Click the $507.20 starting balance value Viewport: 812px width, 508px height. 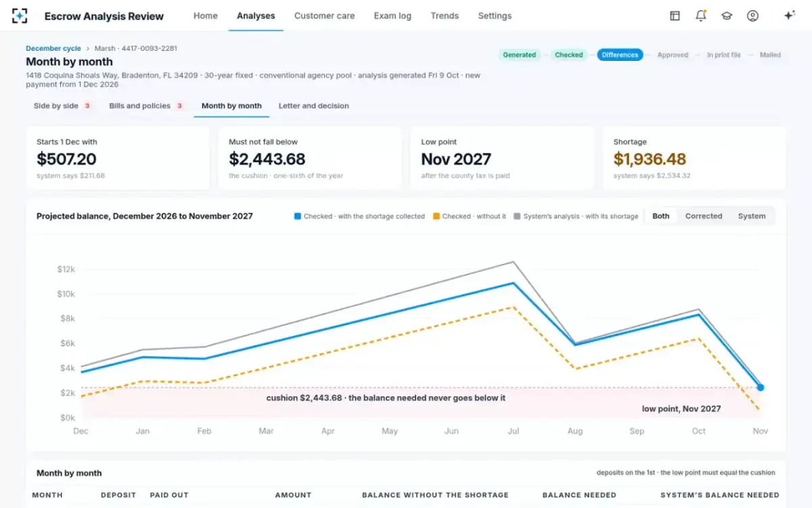coord(66,159)
